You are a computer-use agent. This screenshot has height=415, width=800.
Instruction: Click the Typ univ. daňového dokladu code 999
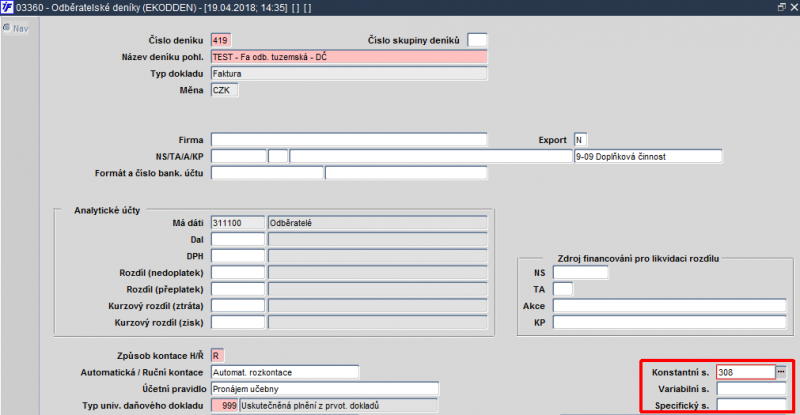(224, 405)
